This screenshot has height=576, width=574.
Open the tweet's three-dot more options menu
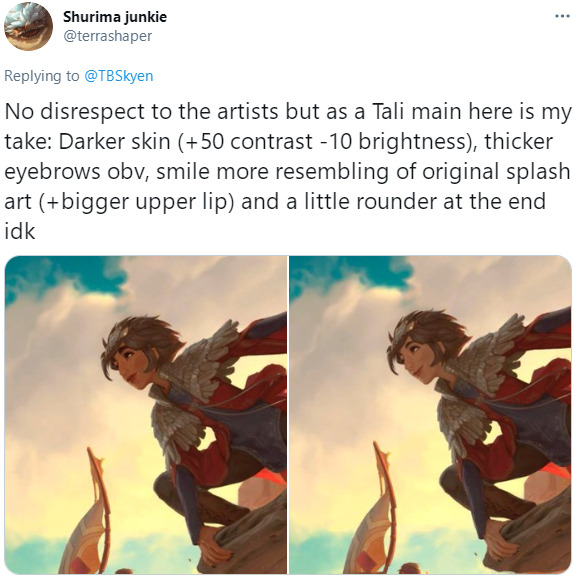coord(562,16)
